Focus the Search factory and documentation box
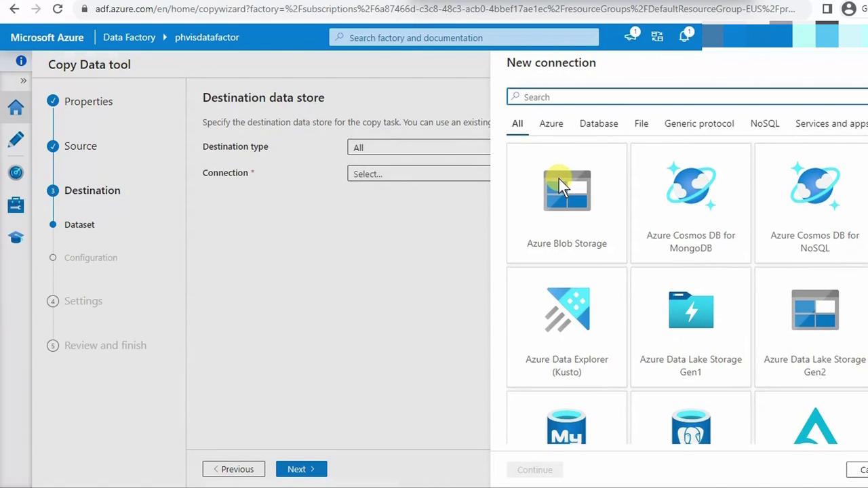868x488 pixels. pos(464,37)
